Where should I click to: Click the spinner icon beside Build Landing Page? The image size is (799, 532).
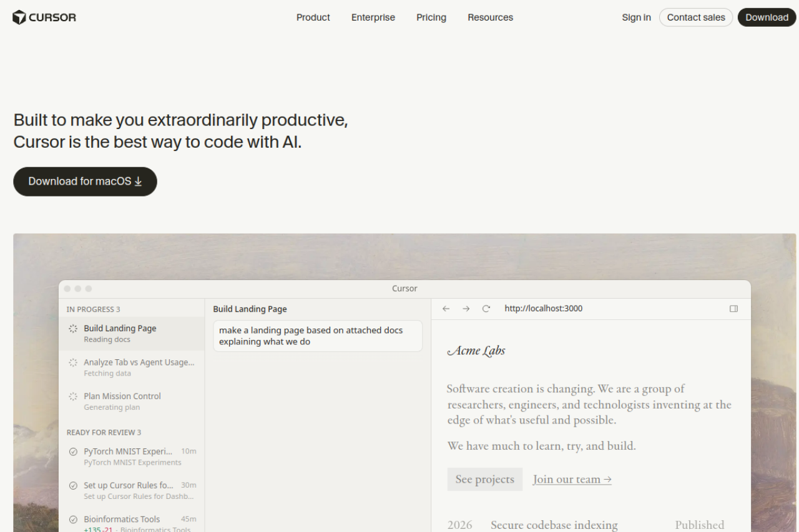pyautogui.click(x=73, y=329)
